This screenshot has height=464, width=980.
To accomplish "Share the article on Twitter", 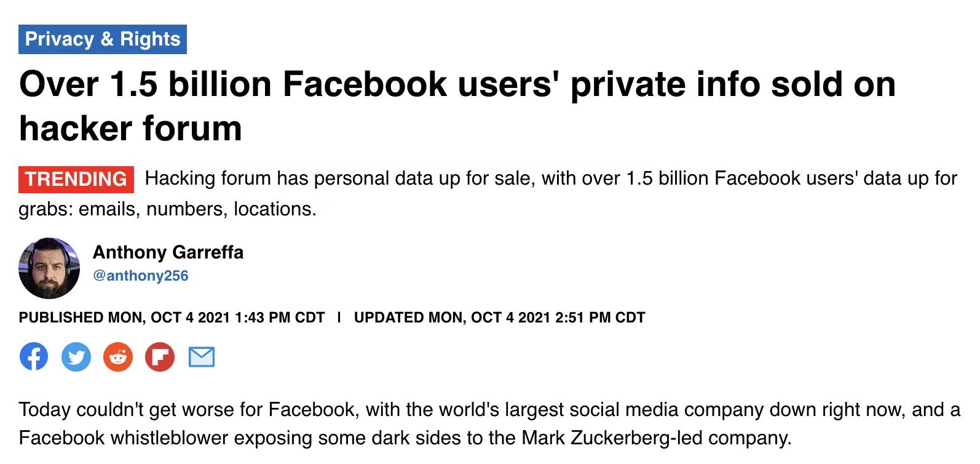I will 76,357.
